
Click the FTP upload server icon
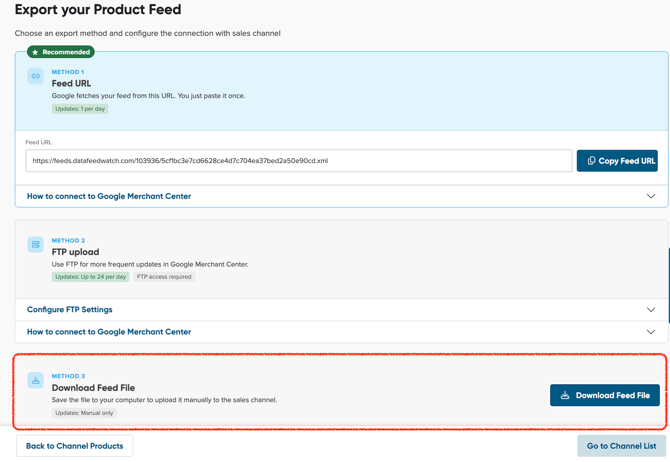35,244
